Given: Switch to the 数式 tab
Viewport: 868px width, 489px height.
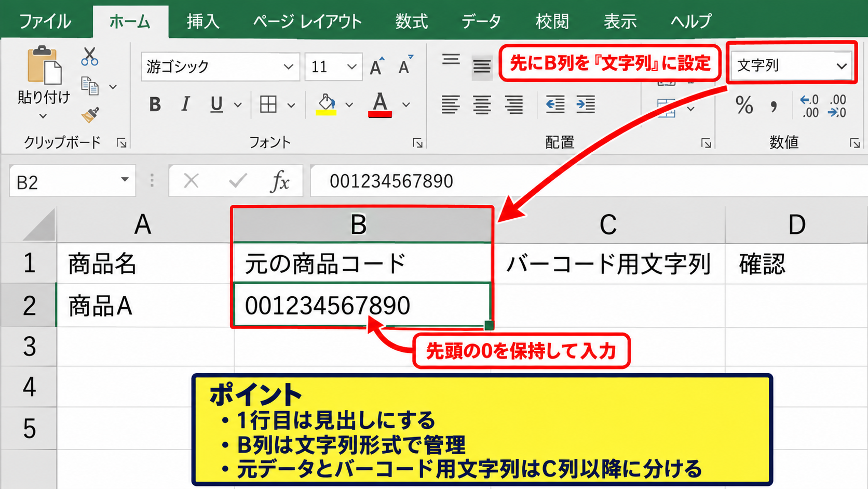Looking at the screenshot, I should (x=411, y=21).
